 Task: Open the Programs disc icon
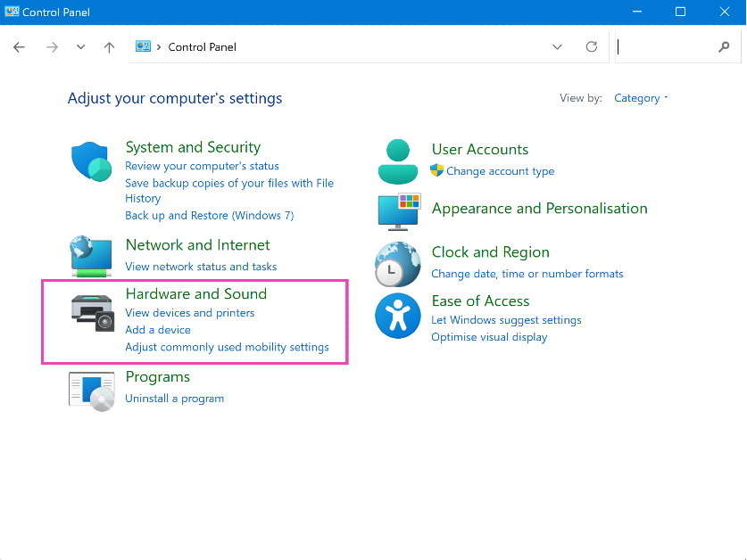pyautogui.click(x=92, y=390)
